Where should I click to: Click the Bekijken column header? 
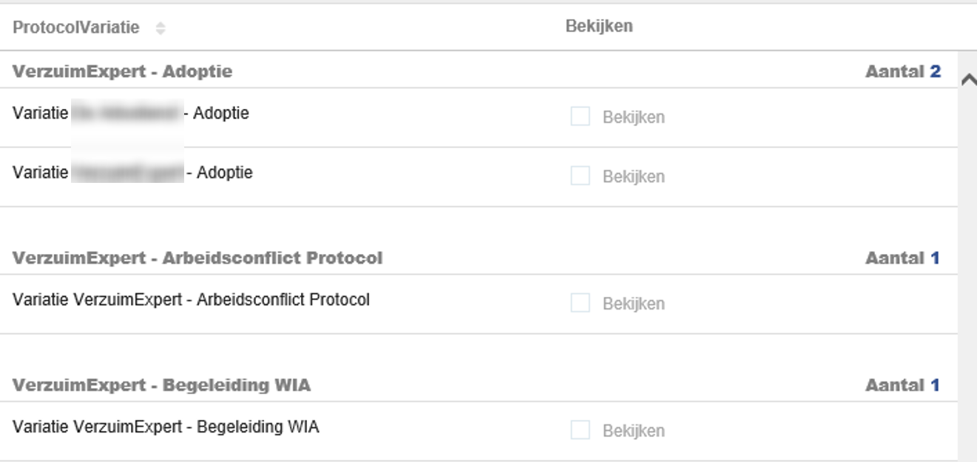(x=599, y=26)
